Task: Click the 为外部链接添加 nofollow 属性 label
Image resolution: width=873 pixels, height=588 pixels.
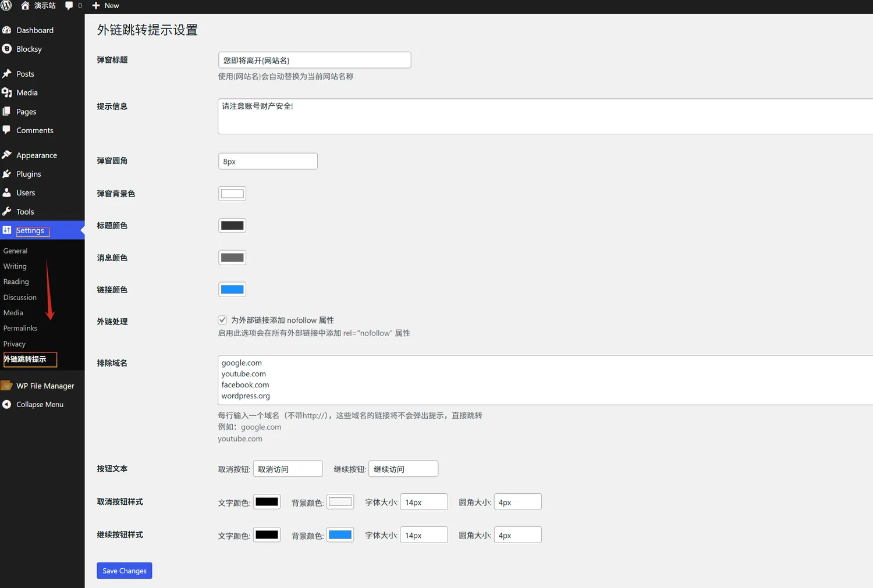Action: [282, 320]
